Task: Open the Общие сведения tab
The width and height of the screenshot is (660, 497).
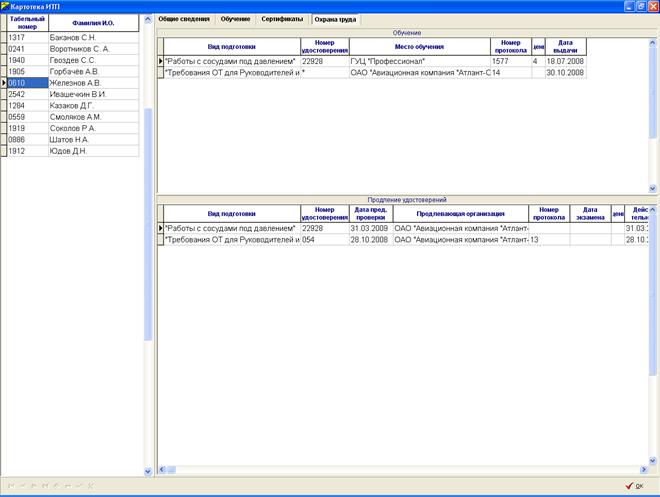Action: click(x=184, y=19)
